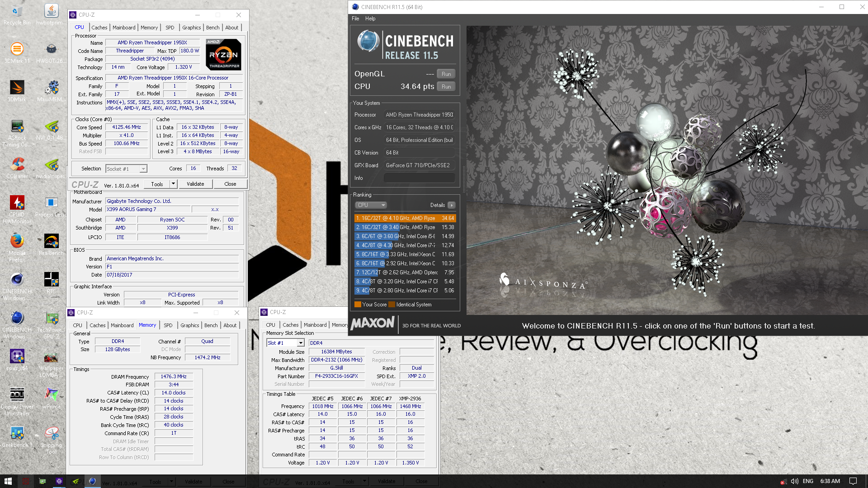Select SPD tab in the Memory CPU-Z window
The height and width of the screenshot is (488, 868).
(168, 325)
